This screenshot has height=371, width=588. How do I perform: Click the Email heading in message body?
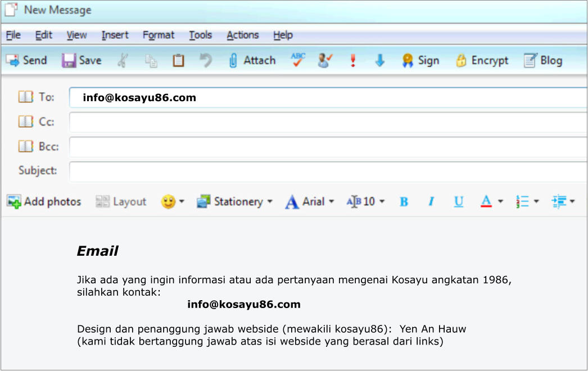[97, 251]
